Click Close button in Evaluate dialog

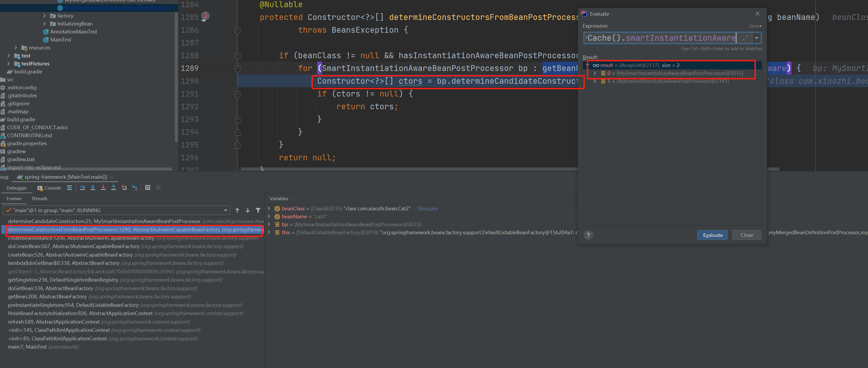[746, 235]
